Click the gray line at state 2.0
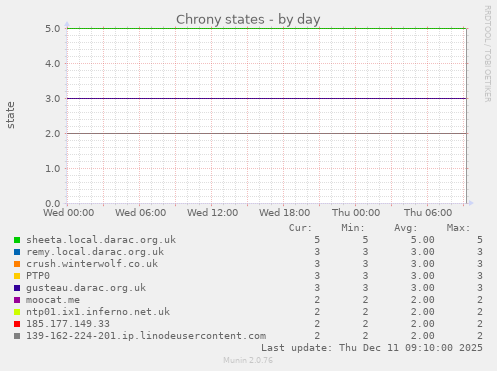This screenshot has width=497, height=371. [x=267, y=133]
